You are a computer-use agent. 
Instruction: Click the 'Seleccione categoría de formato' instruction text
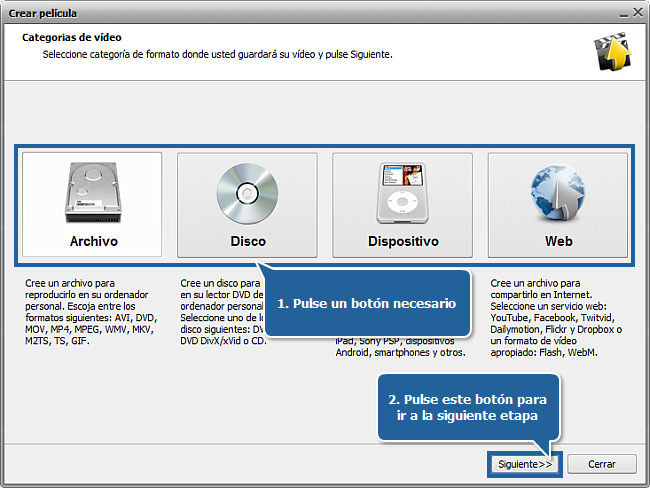(217, 54)
